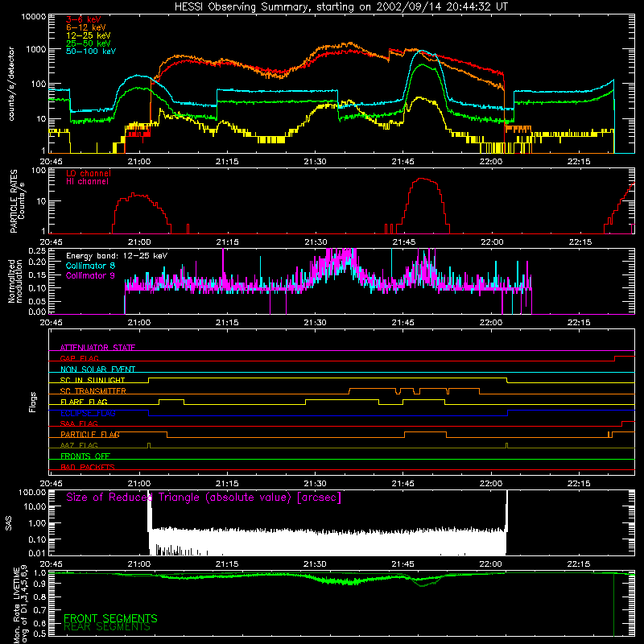644x644 pixels.
Task: Click the 21:30 time tick under the counts plot
Action: click(315, 162)
